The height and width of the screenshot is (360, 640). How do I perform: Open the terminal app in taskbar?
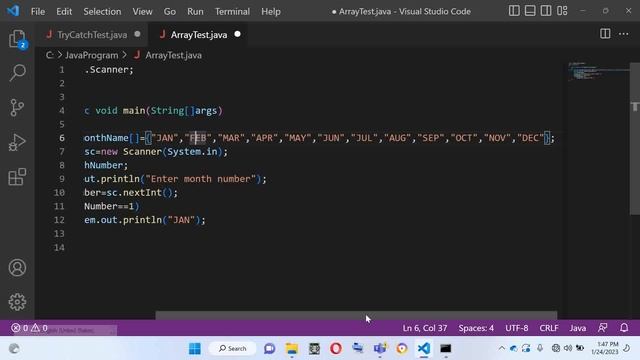click(x=446, y=349)
